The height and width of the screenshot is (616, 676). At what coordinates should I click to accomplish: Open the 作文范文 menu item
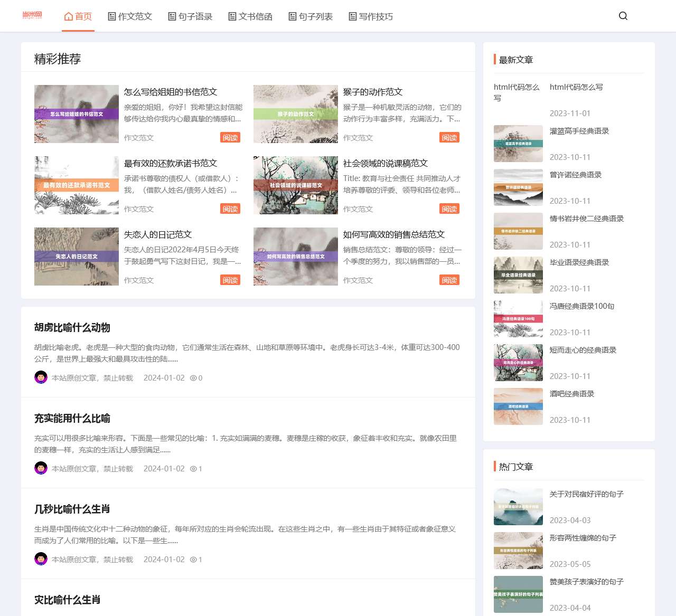pos(130,16)
